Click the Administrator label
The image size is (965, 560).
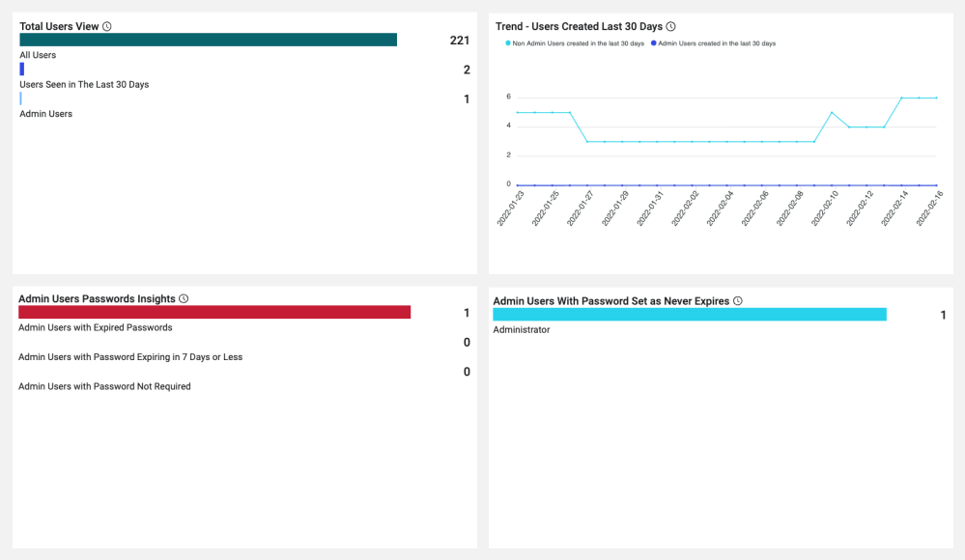[x=522, y=330]
